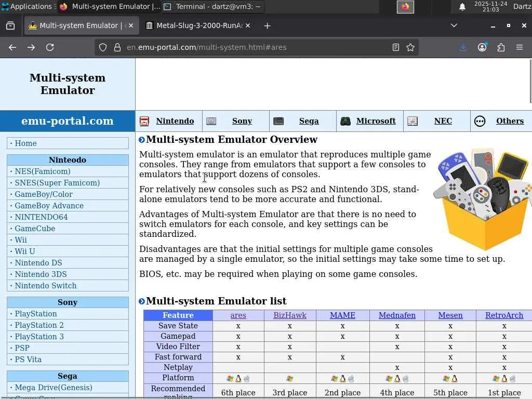
Task: Select the Multi-system Emulator browser tab
Action: tap(82, 25)
